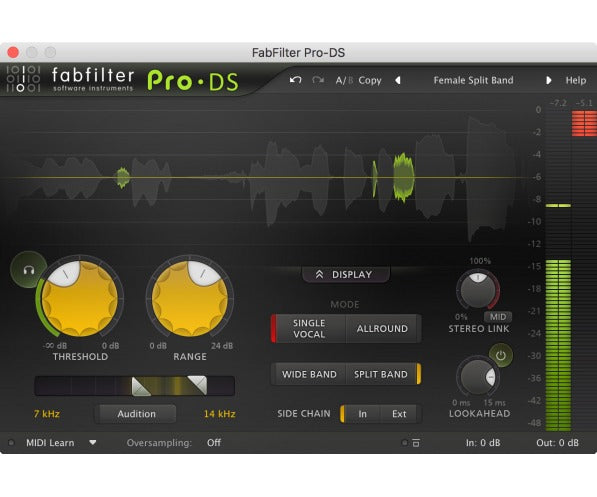Click the undo arrow icon
597x497 pixels.
pos(295,80)
